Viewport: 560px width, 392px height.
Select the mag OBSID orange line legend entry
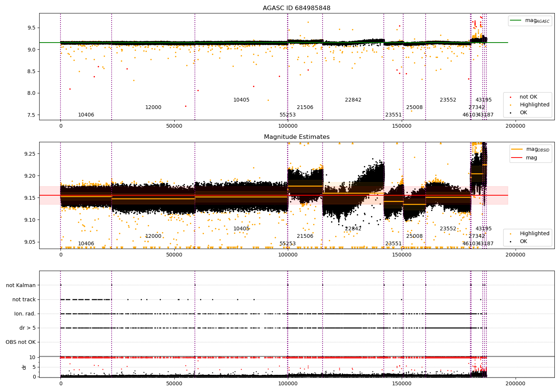tap(531, 149)
